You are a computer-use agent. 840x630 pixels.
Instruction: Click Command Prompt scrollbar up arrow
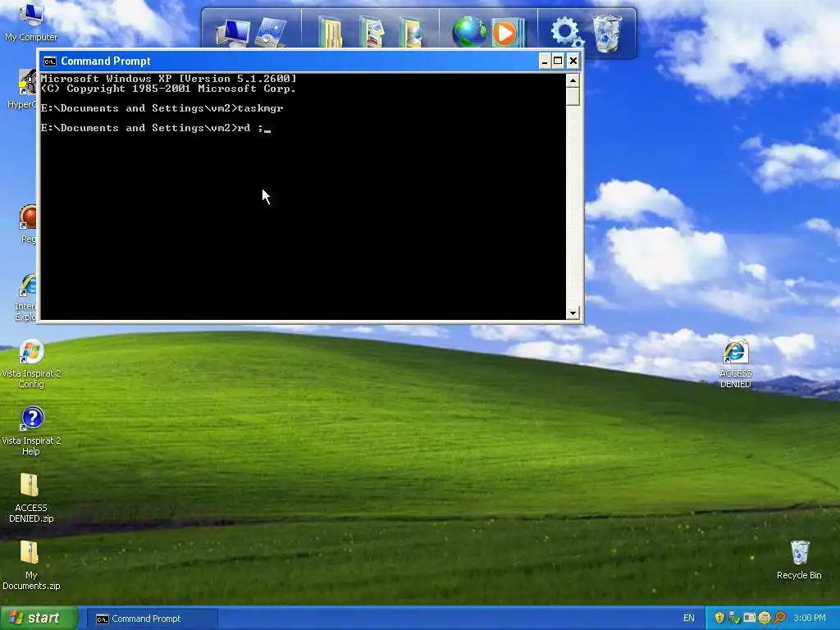(x=573, y=80)
